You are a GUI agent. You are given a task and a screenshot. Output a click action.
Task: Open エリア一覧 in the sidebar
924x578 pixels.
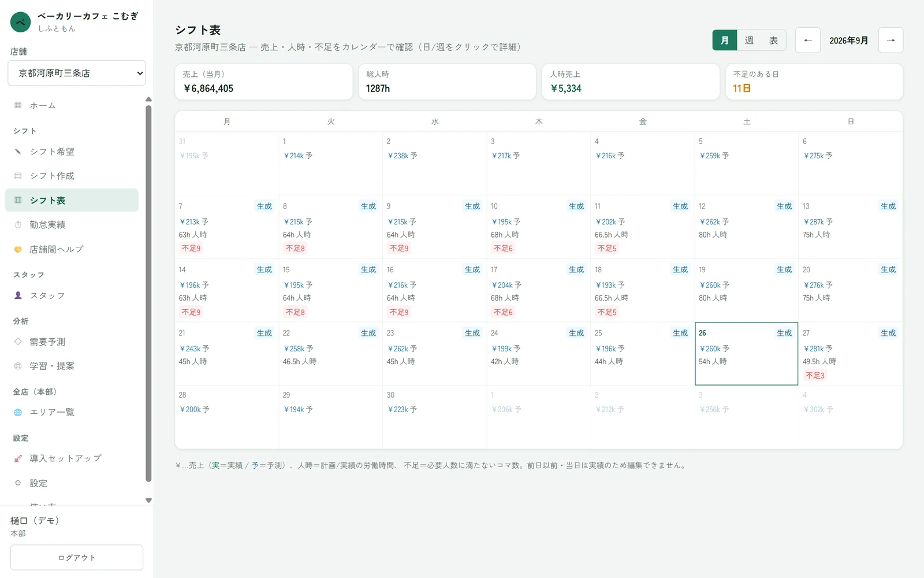click(x=72, y=412)
